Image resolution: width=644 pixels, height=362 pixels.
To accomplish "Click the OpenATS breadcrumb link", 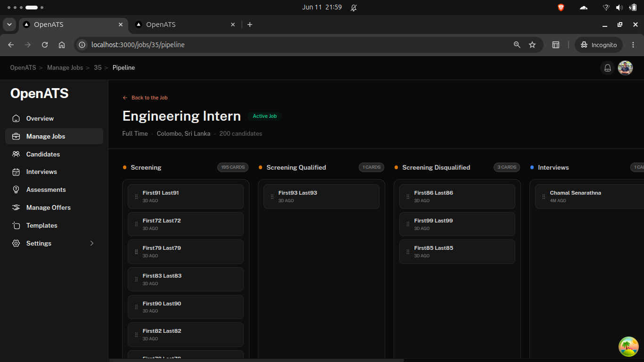I will click(x=23, y=68).
